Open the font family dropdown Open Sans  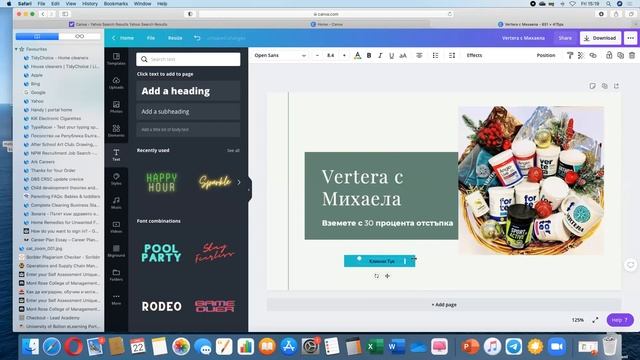click(280, 56)
